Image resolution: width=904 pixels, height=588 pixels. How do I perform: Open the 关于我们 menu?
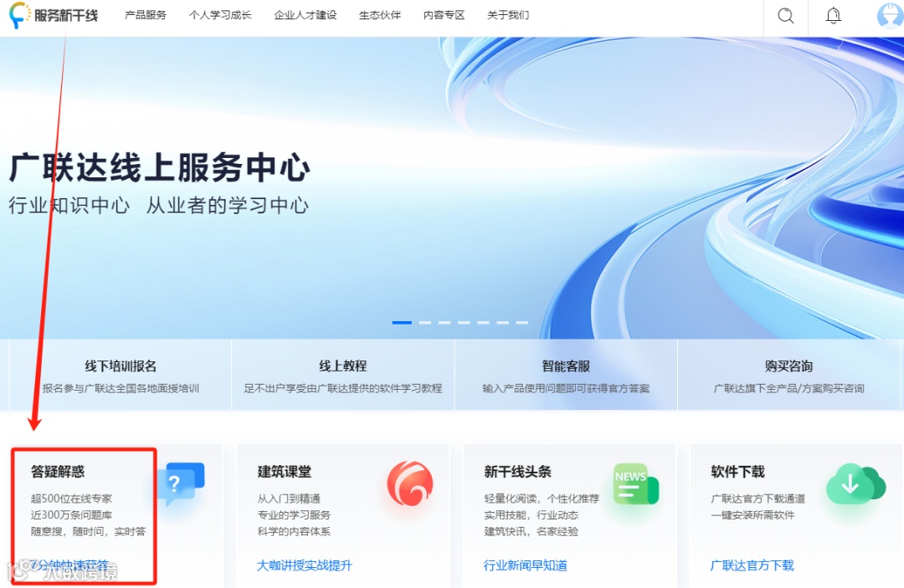coord(508,15)
